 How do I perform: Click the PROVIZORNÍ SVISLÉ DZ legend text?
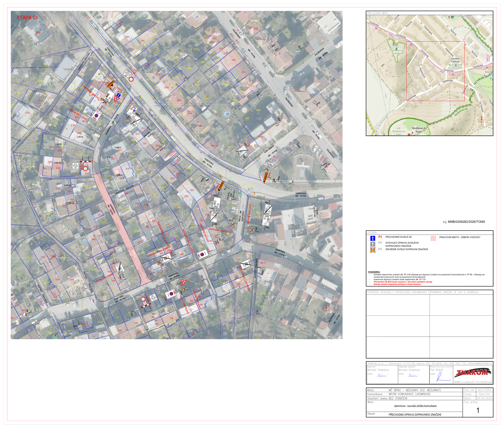pos(398,237)
